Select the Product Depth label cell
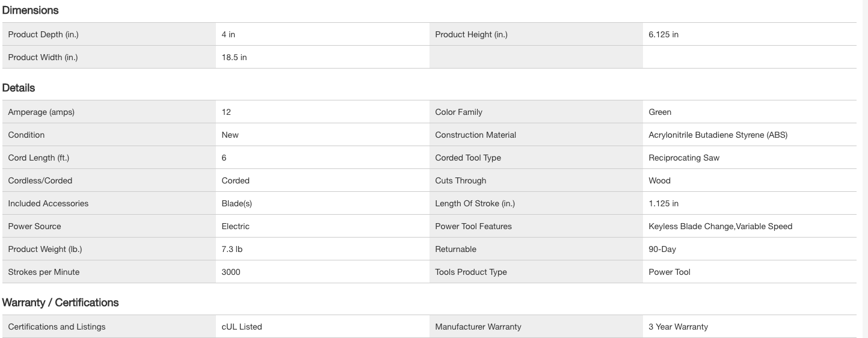Viewport: 868px width, 338px height. pos(43,35)
